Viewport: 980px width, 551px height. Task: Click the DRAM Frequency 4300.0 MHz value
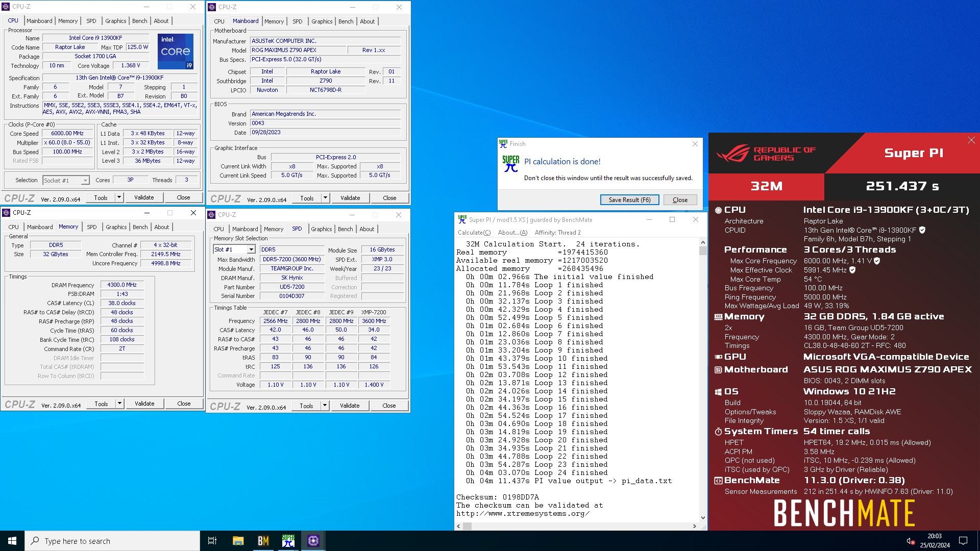(122, 285)
